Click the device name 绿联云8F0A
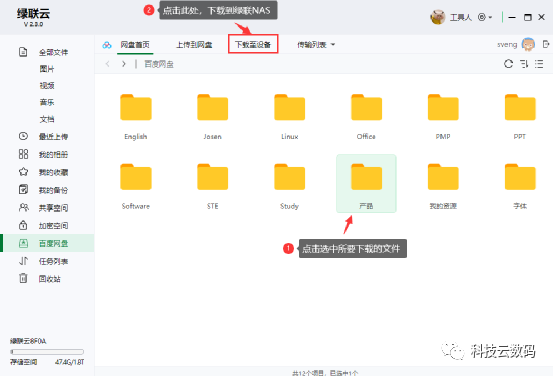 coord(28,341)
